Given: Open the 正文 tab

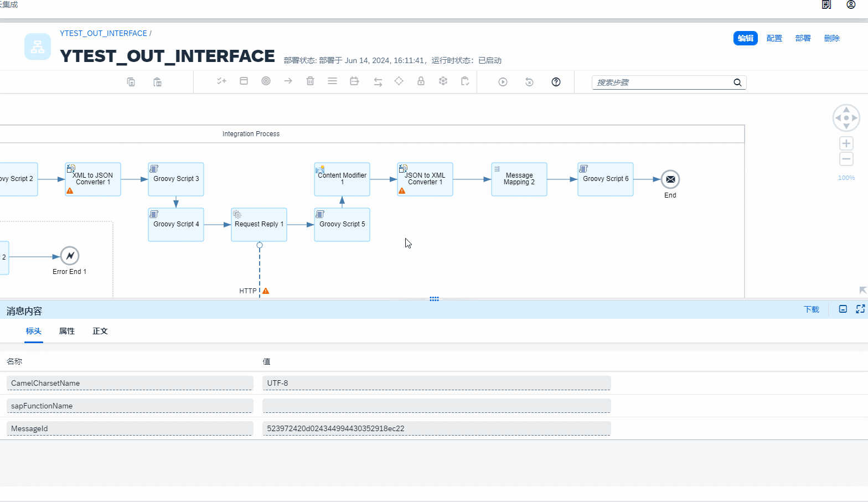Looking at the screenshot, I should click(x=100, y=331).
